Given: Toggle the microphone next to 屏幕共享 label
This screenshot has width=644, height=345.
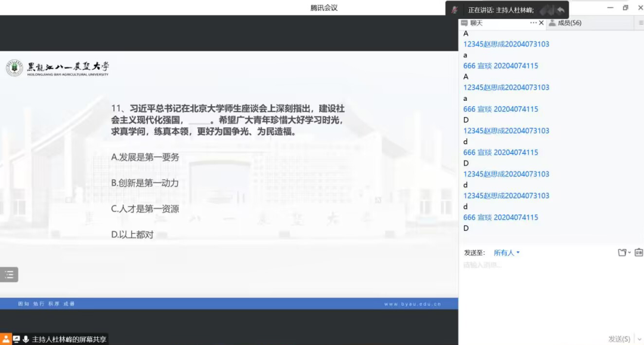Looking at the screenshot, I should [x=26, y=338].
